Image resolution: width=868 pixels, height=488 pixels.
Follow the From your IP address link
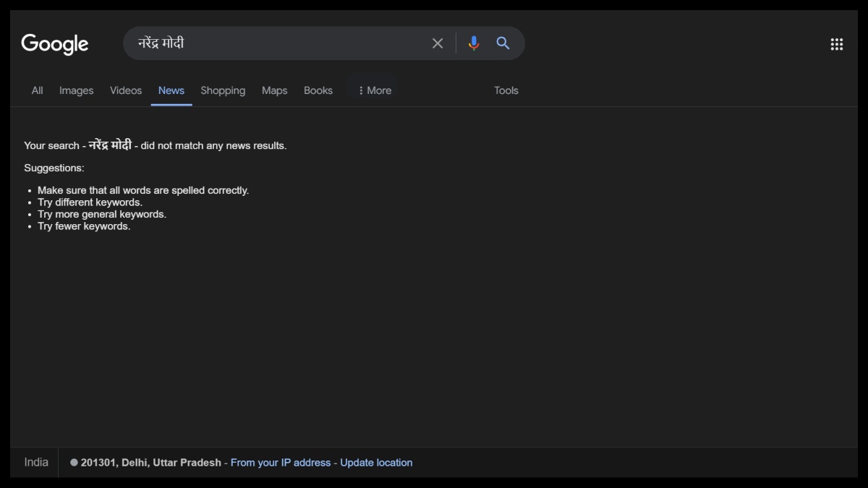pos(281,463)
